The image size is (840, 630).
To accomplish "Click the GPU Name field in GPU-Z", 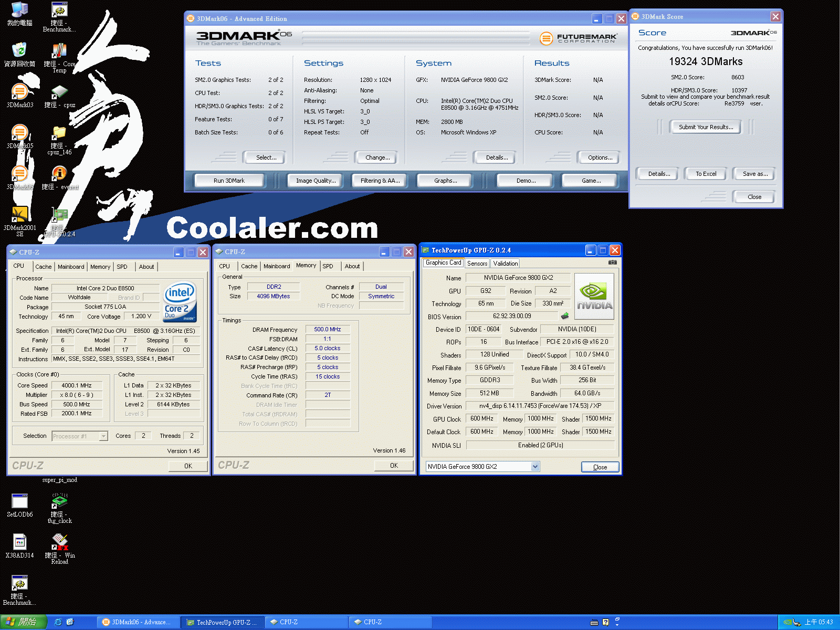I will [518, 278].
